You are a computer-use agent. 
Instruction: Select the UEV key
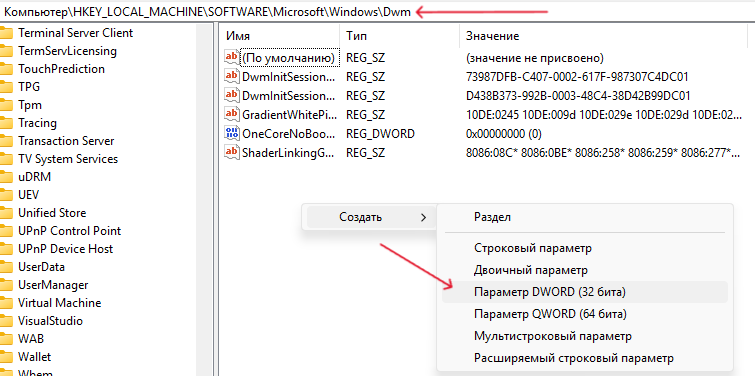(x=28, y=195)
